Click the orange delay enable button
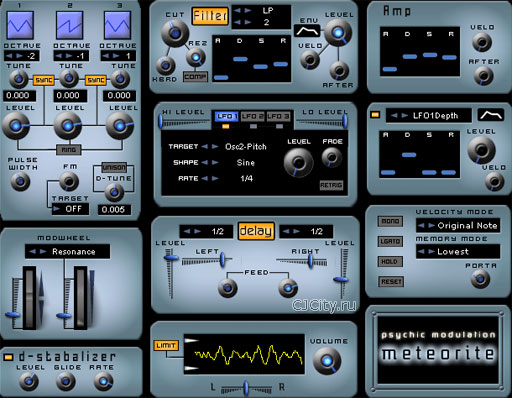The height and width of the screenshot is (398, 512). click(x=256, y=231)
